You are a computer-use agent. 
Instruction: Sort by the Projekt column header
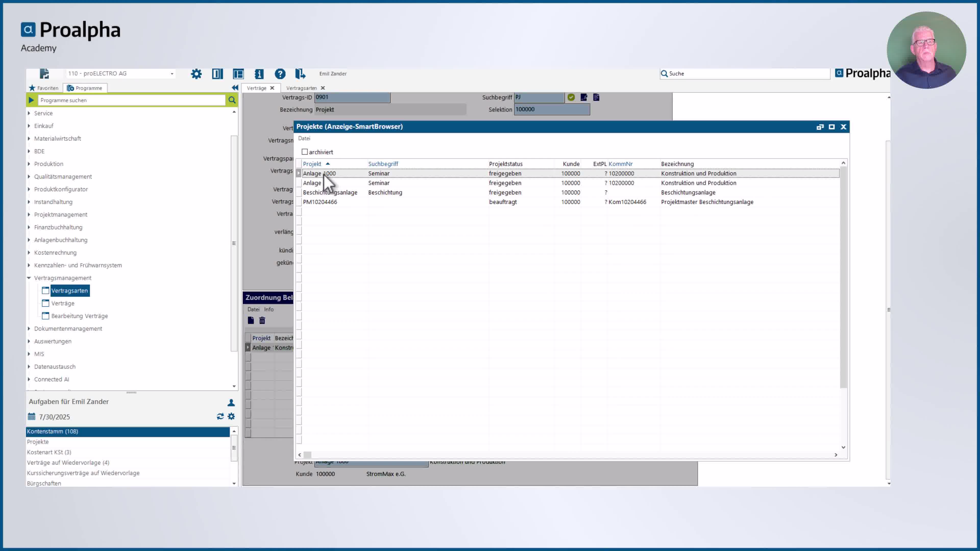(x=312, y=164)
